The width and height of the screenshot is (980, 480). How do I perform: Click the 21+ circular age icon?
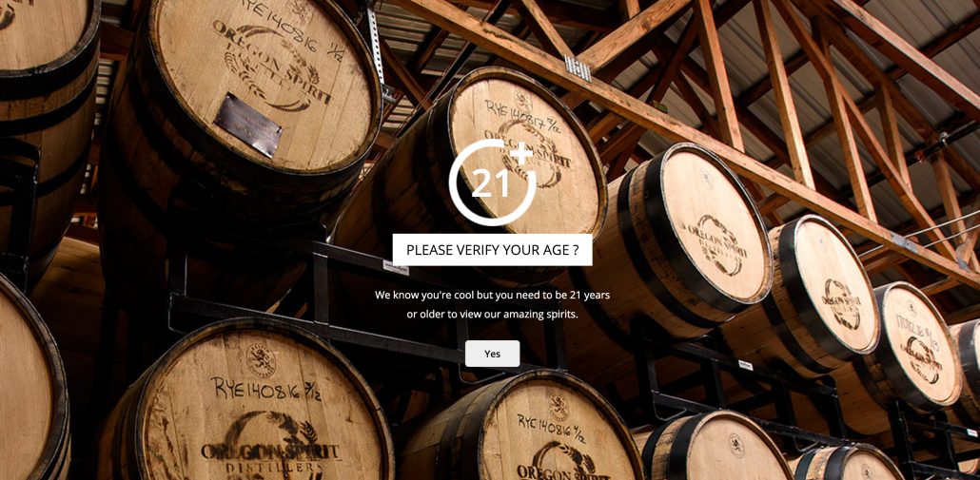tap(493, 182)
